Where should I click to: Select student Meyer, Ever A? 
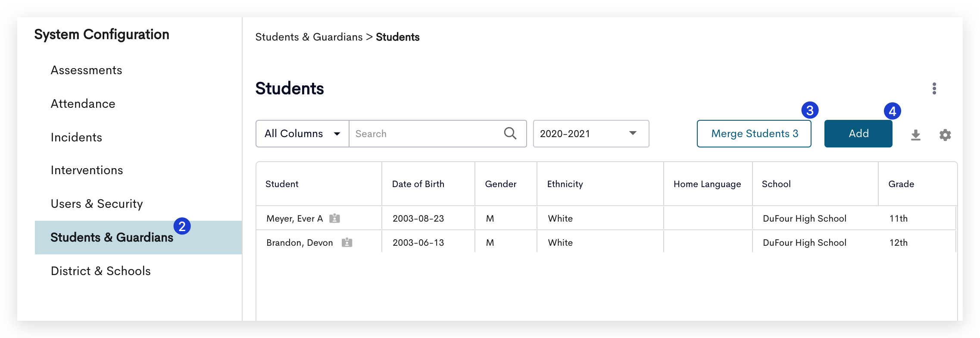pos(294,219)
